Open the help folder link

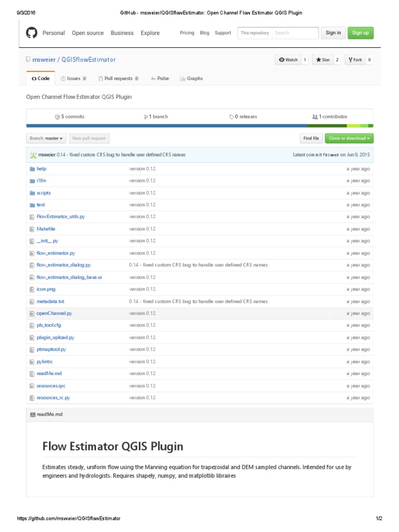pyautogui.click(x=42, y=169)
